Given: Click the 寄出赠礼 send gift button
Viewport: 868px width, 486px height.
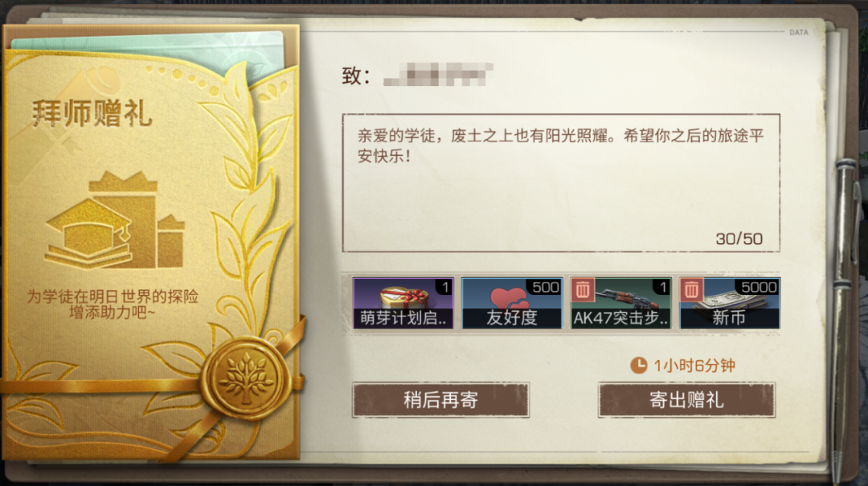Looking at the screenshot, I should click(686, 400).
